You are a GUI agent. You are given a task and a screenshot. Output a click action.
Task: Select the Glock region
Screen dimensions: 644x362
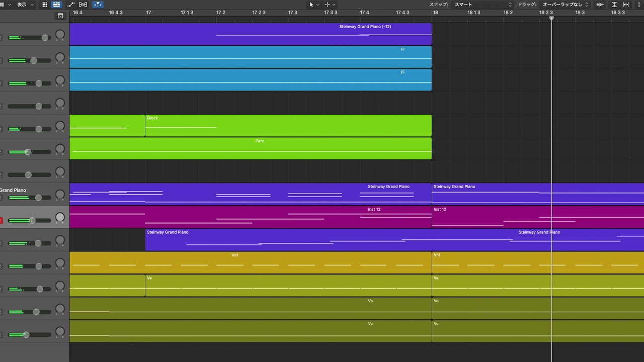[x=288, y=125]
